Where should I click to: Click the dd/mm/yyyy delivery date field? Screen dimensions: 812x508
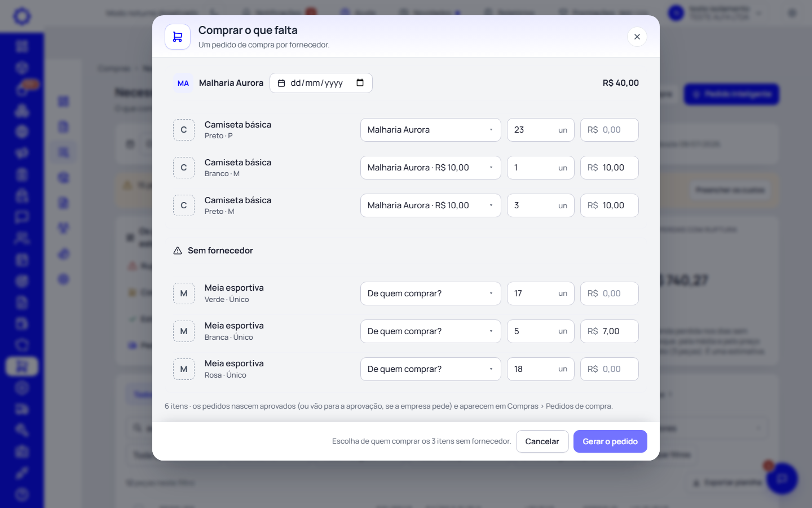click(321, 83)
